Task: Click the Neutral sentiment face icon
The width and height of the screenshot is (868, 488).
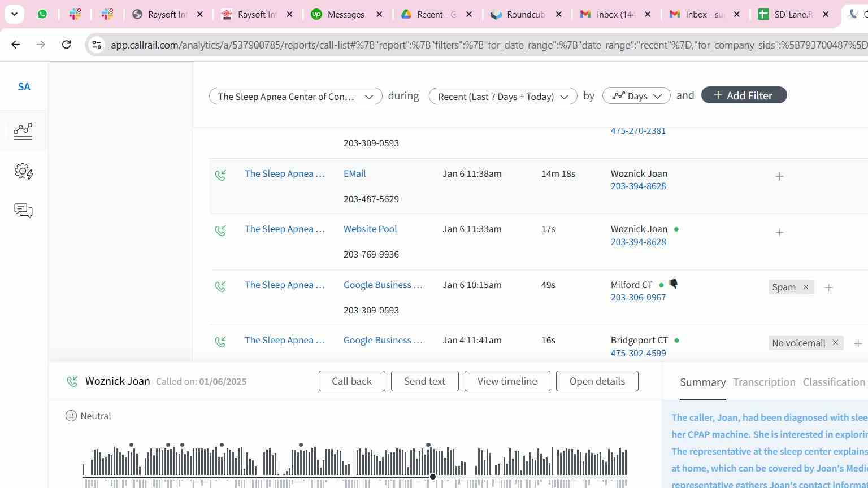Action: (x=71, y=416)
